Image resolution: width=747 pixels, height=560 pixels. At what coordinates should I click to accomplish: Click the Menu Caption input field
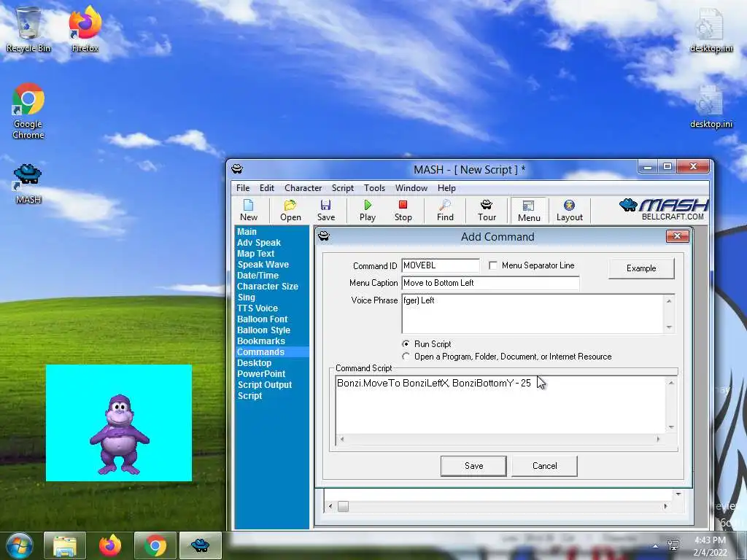click(491, 283)
